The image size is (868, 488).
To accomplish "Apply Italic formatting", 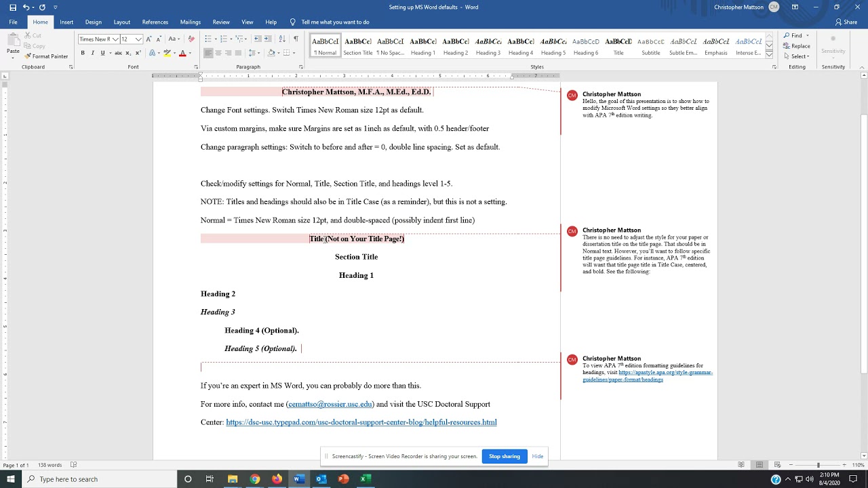I will 93,53.
